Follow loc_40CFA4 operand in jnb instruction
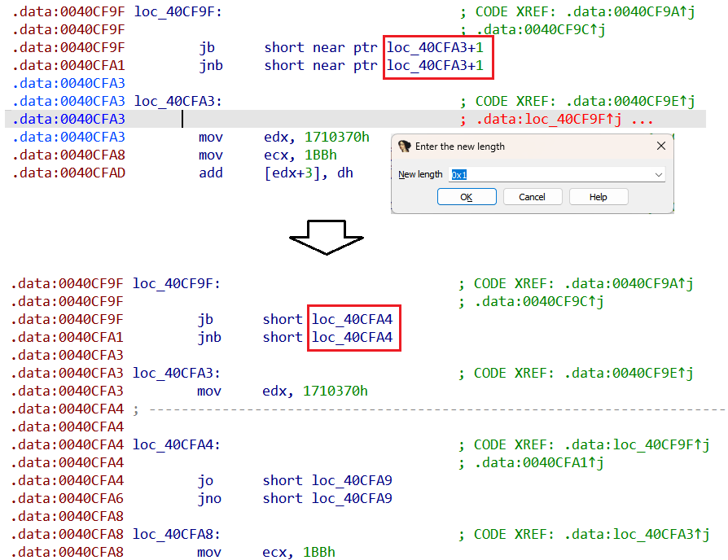Screen dimensions: 728x560 click(x=352, y=337)
